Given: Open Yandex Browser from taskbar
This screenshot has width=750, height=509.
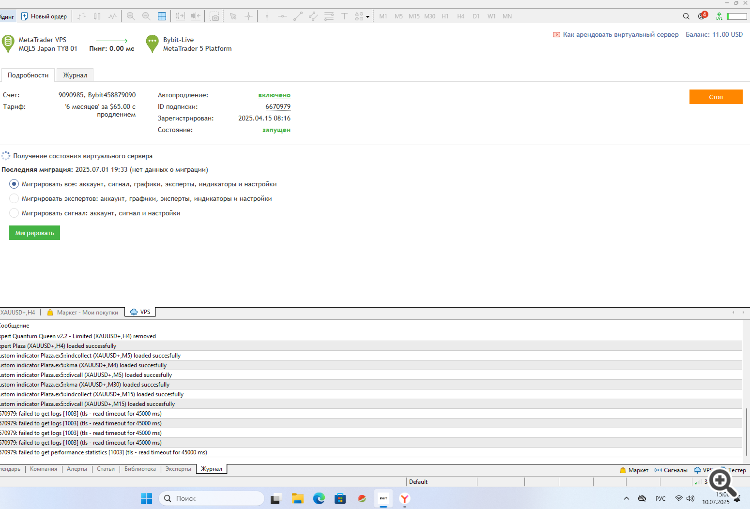Looking at the screenshot, I should [405, 498].
